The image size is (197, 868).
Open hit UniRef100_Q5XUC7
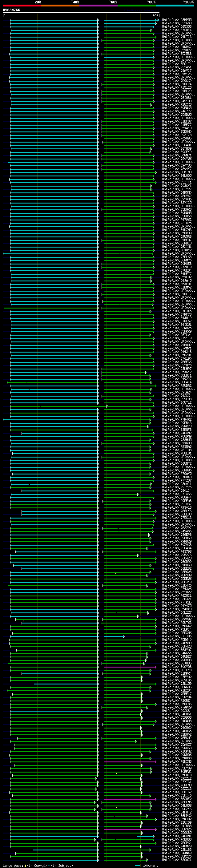tap(177, 50)
